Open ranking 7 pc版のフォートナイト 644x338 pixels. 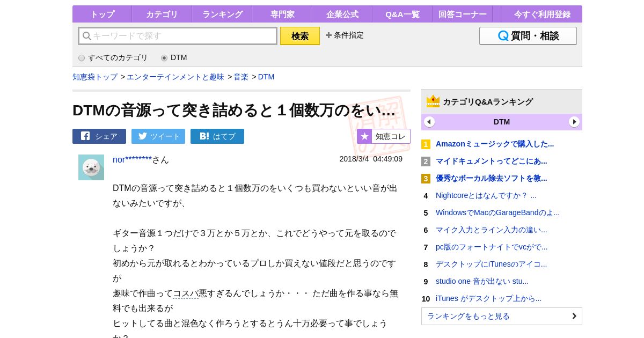coord(492,247)
